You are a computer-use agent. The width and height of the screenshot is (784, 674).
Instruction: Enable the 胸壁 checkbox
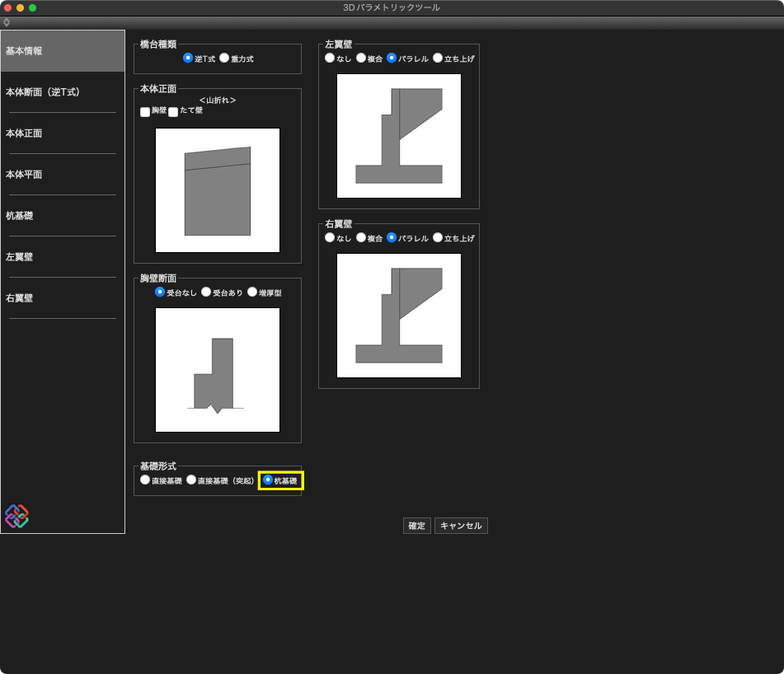(x=145, y=111)
